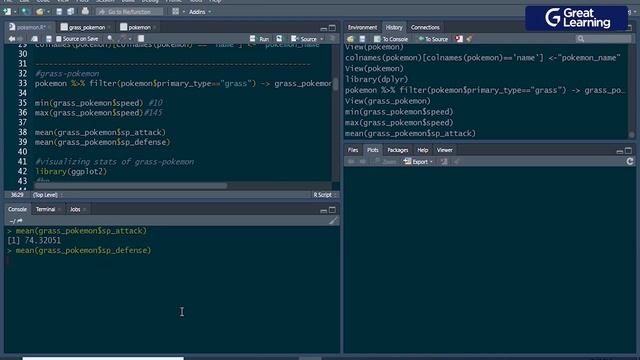This screenshot has height=360, width=640.
Task: Switch to the Help tab
Action: point(422,150)
